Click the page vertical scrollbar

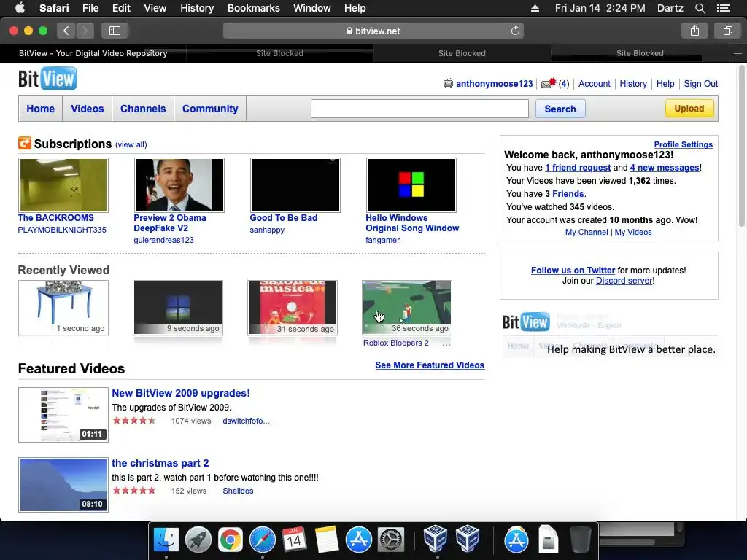click(741, 147)
